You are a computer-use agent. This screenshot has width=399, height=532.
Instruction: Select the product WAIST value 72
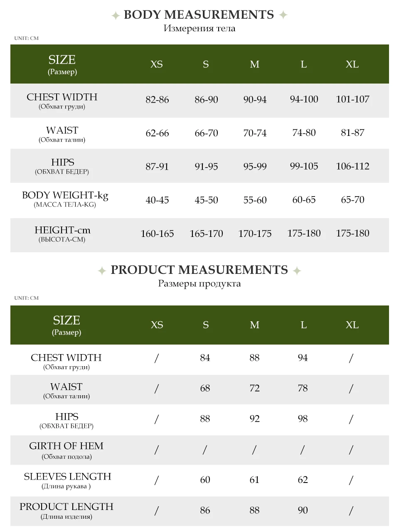point(254,388)
